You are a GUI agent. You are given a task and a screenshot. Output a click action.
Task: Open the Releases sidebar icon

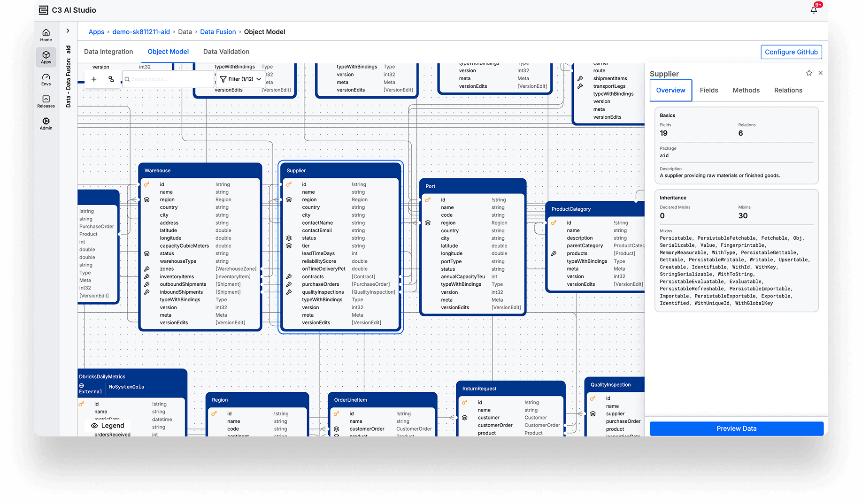[46, 101]
